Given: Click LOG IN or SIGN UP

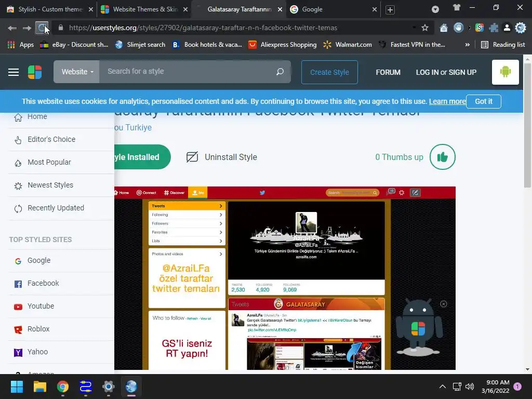Looking at the screenshot, I should pyautogui.click(x=446, y=72).
